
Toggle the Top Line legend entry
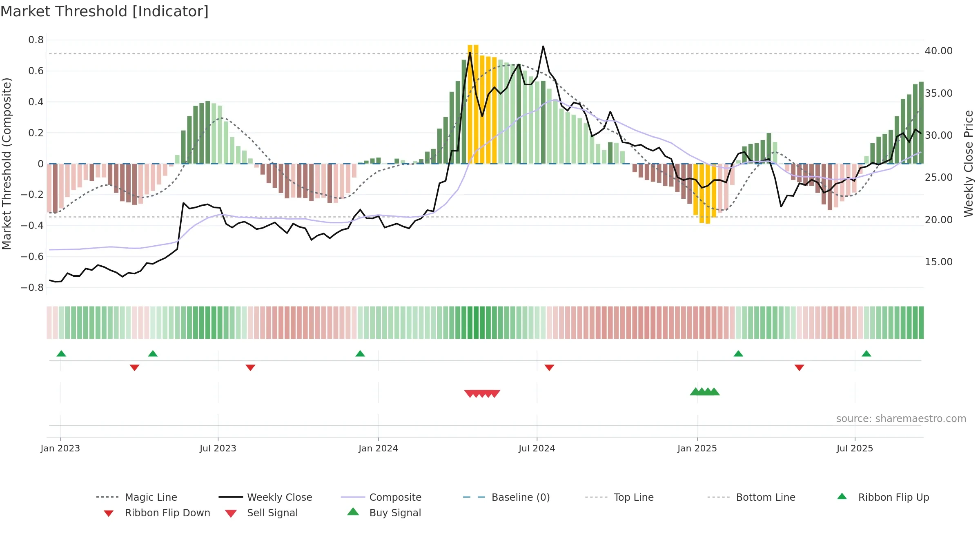[x=619, y=497]
